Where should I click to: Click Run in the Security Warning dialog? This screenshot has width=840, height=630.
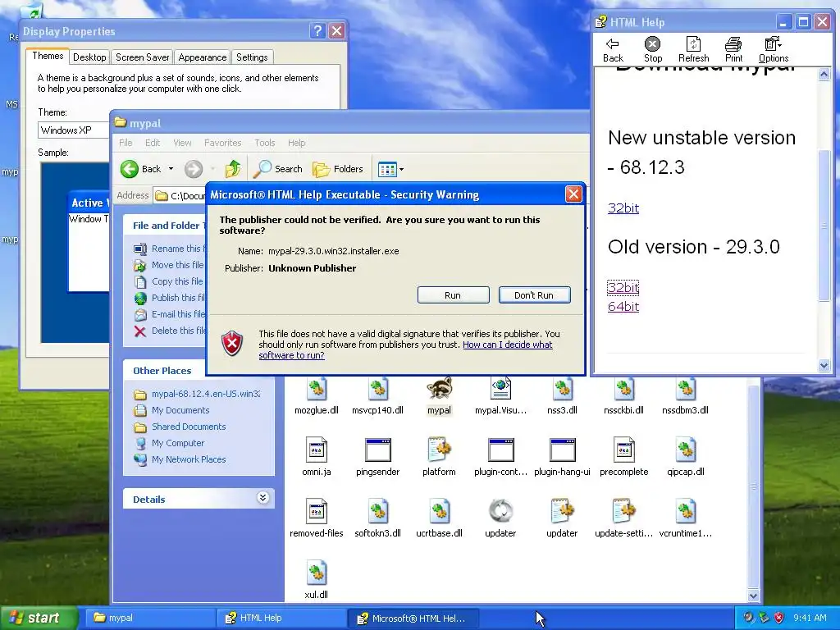(x=453, y=295)
